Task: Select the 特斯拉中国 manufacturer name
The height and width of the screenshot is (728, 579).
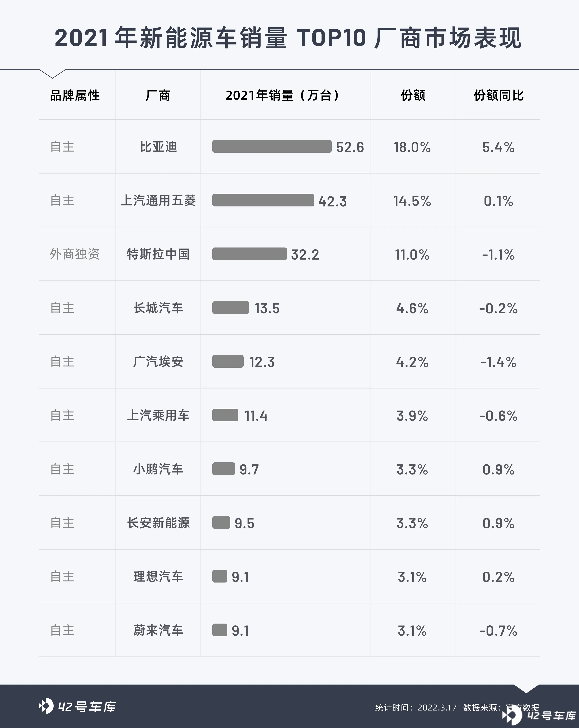Action: click(x=158, y=254)
